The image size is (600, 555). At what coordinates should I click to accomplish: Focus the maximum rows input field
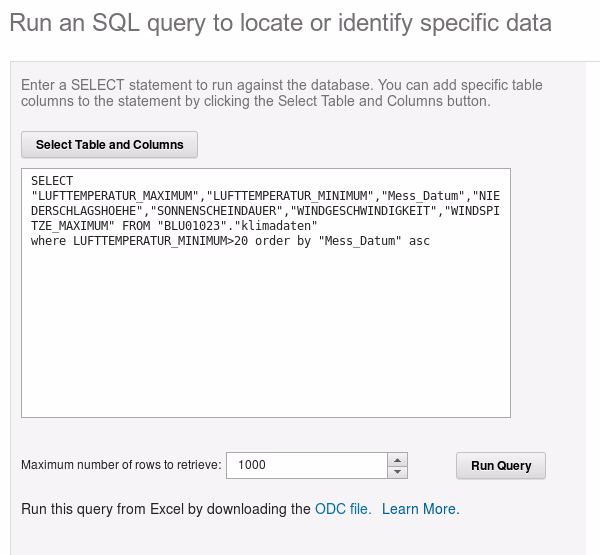click(306, 465)
